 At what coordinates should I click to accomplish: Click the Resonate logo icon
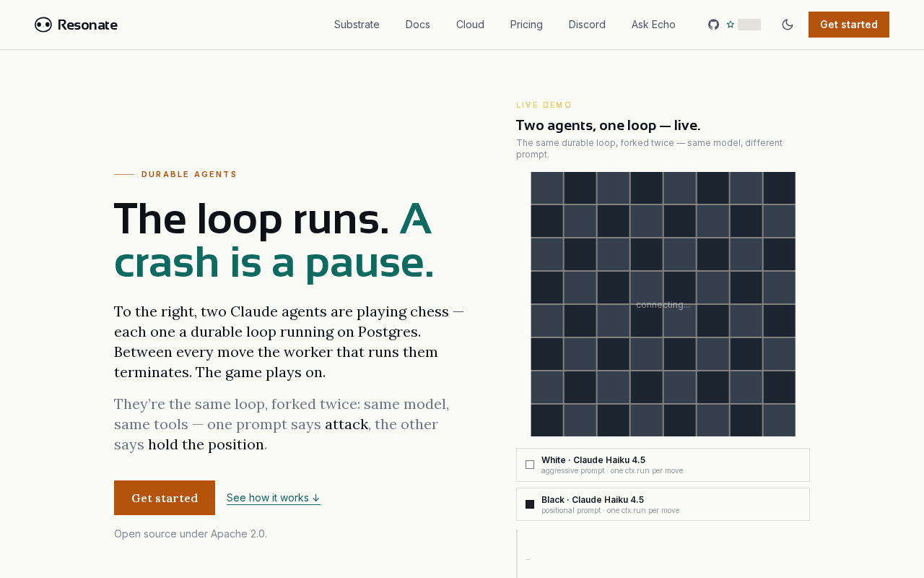click(x=43, y=25)
